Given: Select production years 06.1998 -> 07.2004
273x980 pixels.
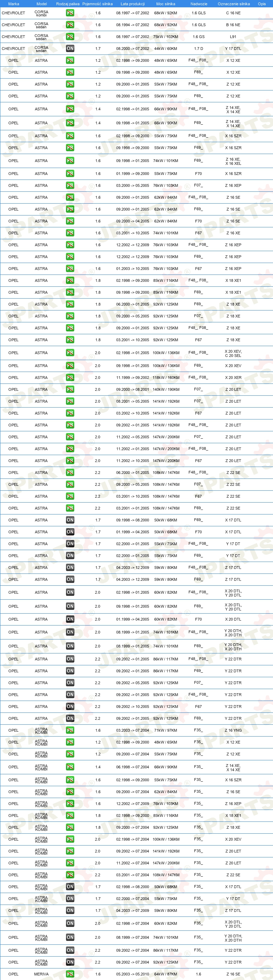Looking at the screenshot, I should [133, 767].
